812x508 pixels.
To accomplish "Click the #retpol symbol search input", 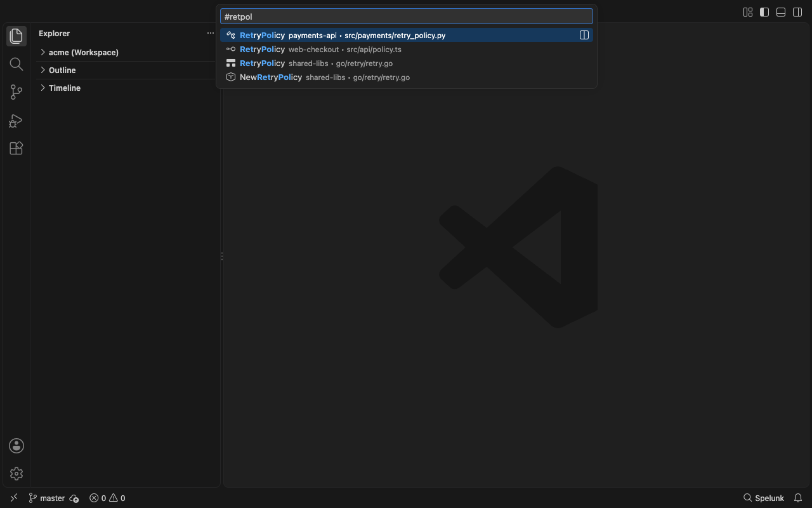I will pos(406,17).
